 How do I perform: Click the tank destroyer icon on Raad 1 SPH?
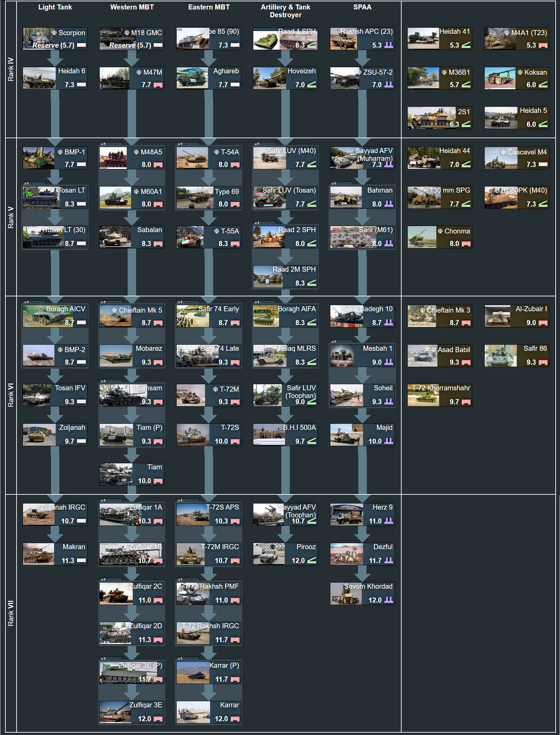point(312,45)
